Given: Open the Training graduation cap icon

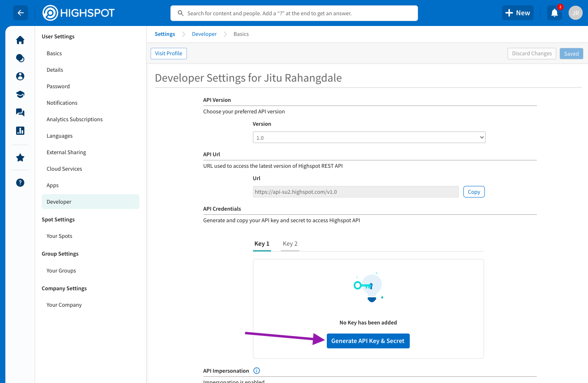Looking at the screenshot, I should coord(20,94).
